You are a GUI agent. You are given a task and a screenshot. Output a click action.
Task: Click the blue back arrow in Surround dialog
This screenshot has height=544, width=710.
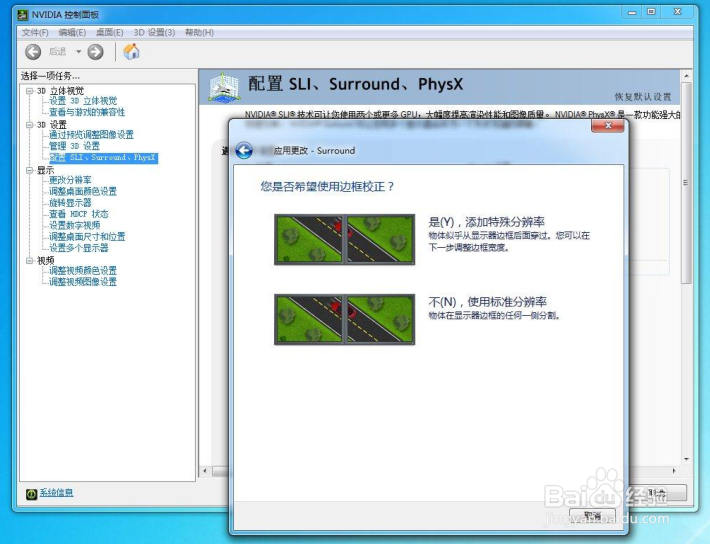[x=244, y=150]
